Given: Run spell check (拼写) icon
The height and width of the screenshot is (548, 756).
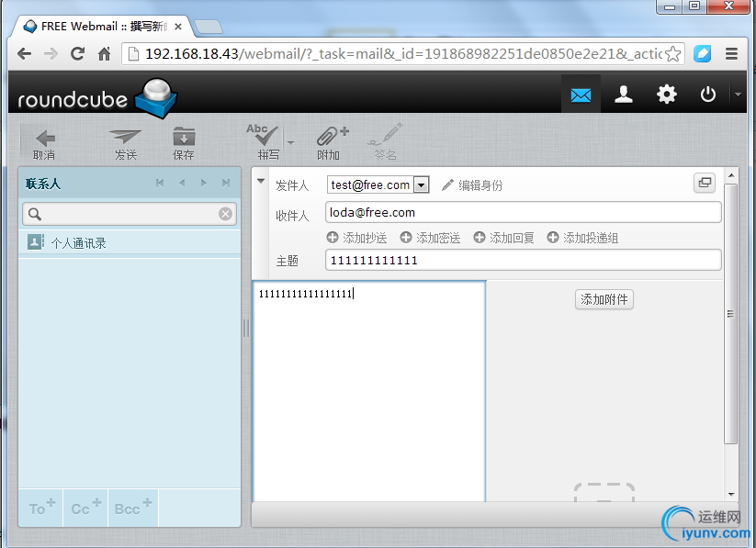Looking at the screenshot, I should 263,136.
